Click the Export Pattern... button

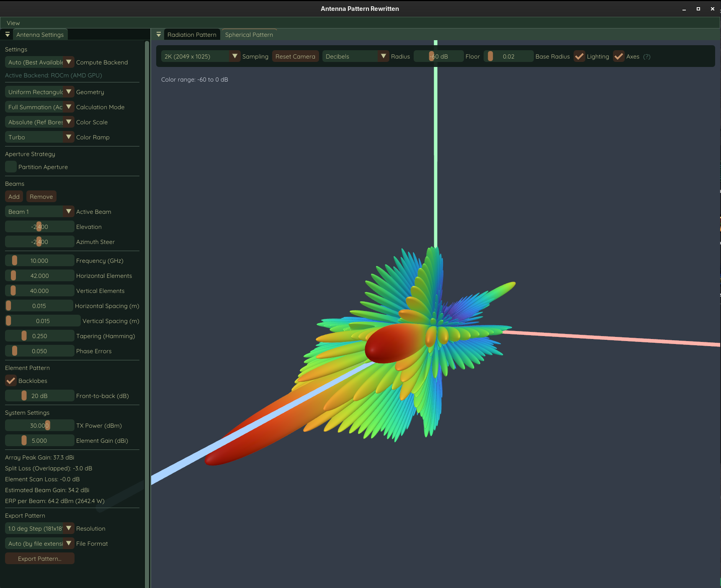(x=39, y=558)
